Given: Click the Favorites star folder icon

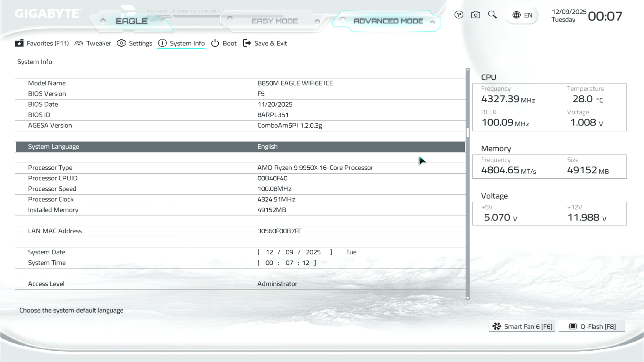Looking at the screenshot, I should click(19, 43).
